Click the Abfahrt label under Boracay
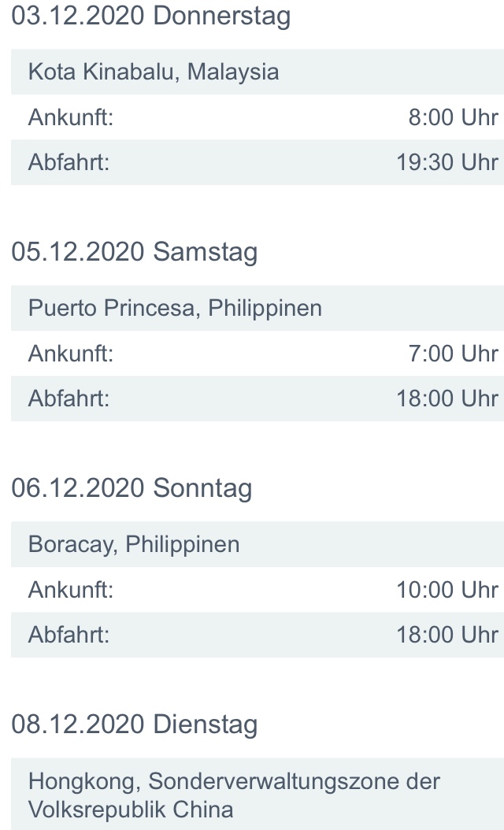Screen dimensions: 504x830 [x=69, y=634]
